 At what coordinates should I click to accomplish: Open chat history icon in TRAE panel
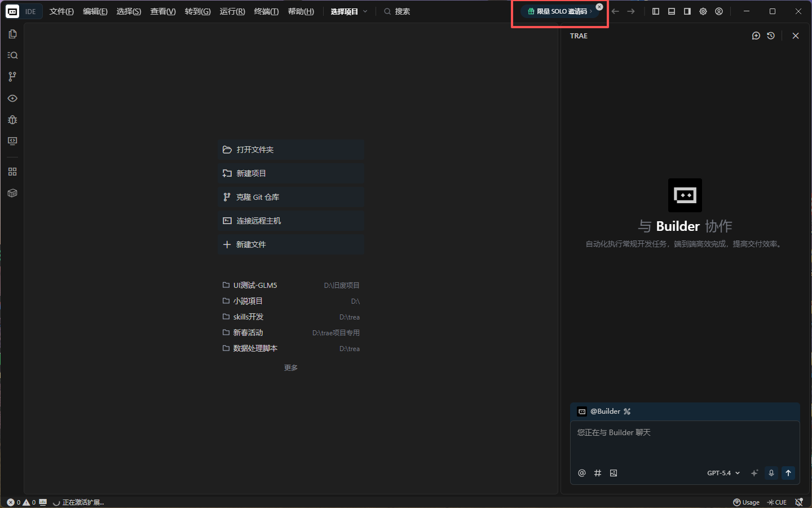771,36
